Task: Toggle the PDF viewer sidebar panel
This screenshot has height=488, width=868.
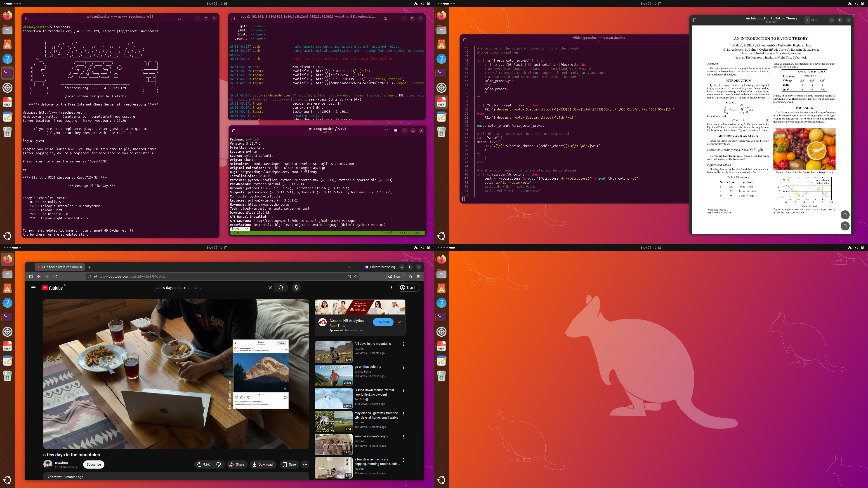Action: (x=694, y=20)
